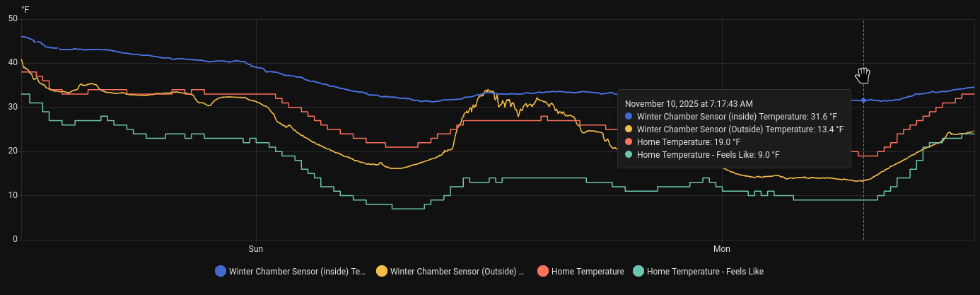
Task: Click the green Feels Like legend dot
Action: [x=638, y=271]
